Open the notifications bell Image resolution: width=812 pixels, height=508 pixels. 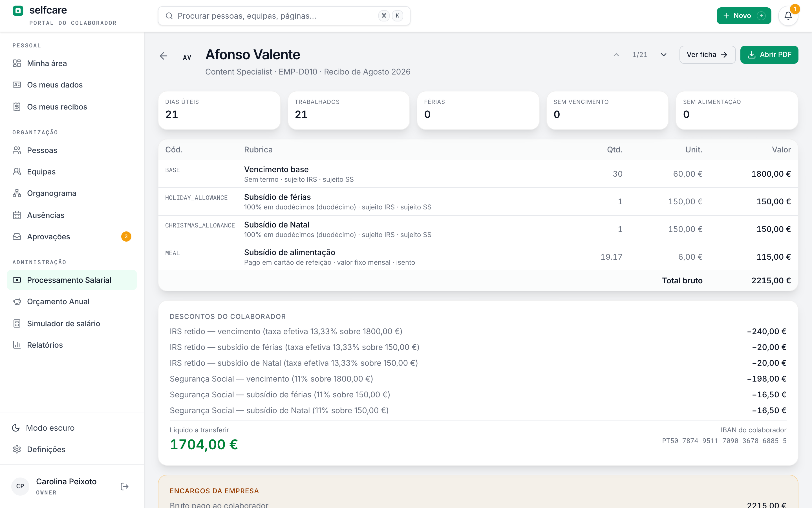788,16
